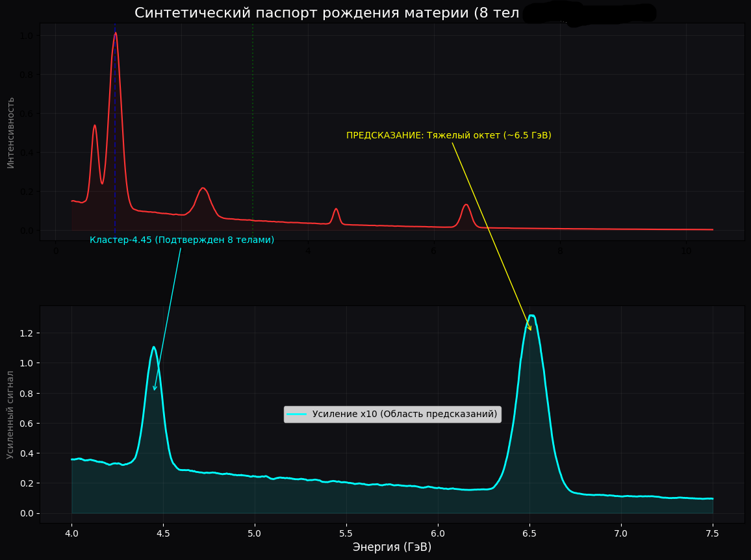
Task: Click the 4 tick on the upper x-axis
Action: pyautogui.click(x=308, y=251)
